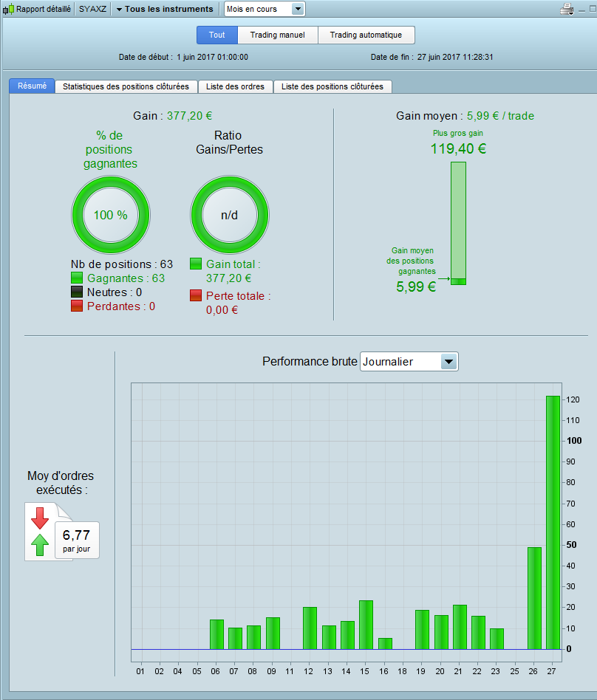597x700 pixels.
Task: Select the Tout filter toggle
Action: [217, 35]
